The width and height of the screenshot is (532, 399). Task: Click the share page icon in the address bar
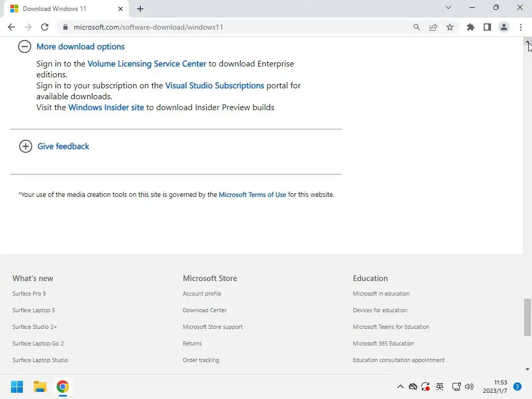[433, 27]
